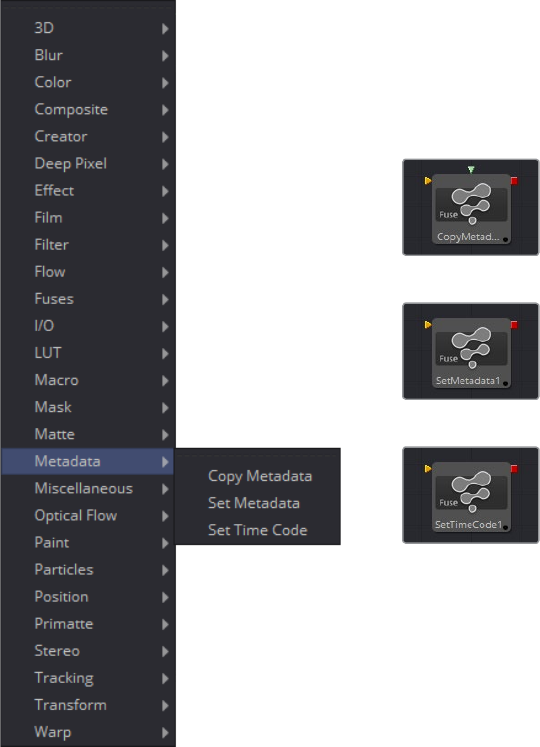
Task: Open the Deep Pixel menu category
Action: (88, 164)
